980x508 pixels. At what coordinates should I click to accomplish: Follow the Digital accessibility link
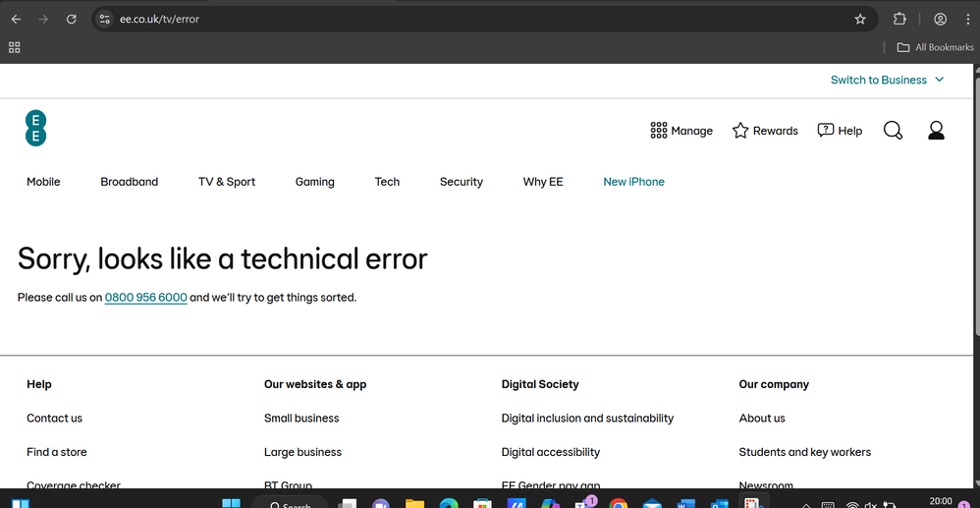(550, 452)
